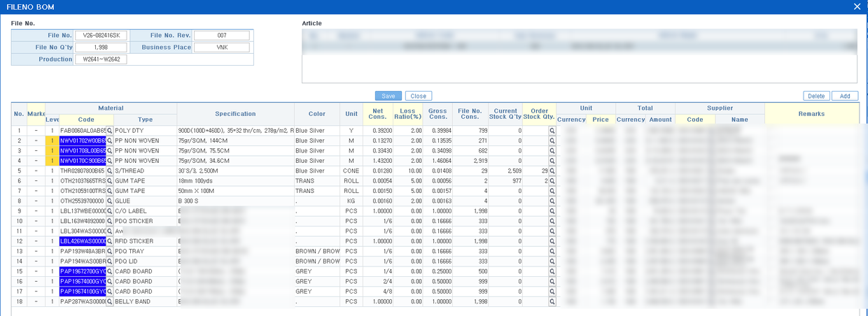Click the yellow level cell in row 2
Viewport: 868px width, 316px height.
coord(52,141)
